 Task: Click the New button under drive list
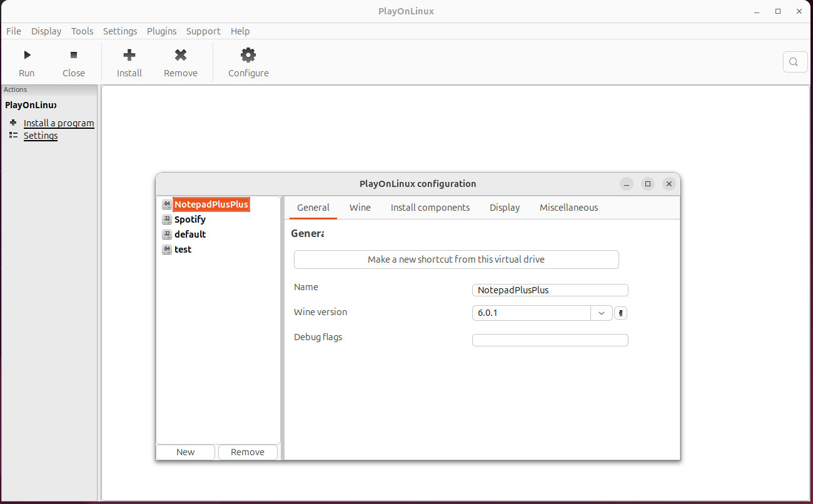click(x=186, y=452)
